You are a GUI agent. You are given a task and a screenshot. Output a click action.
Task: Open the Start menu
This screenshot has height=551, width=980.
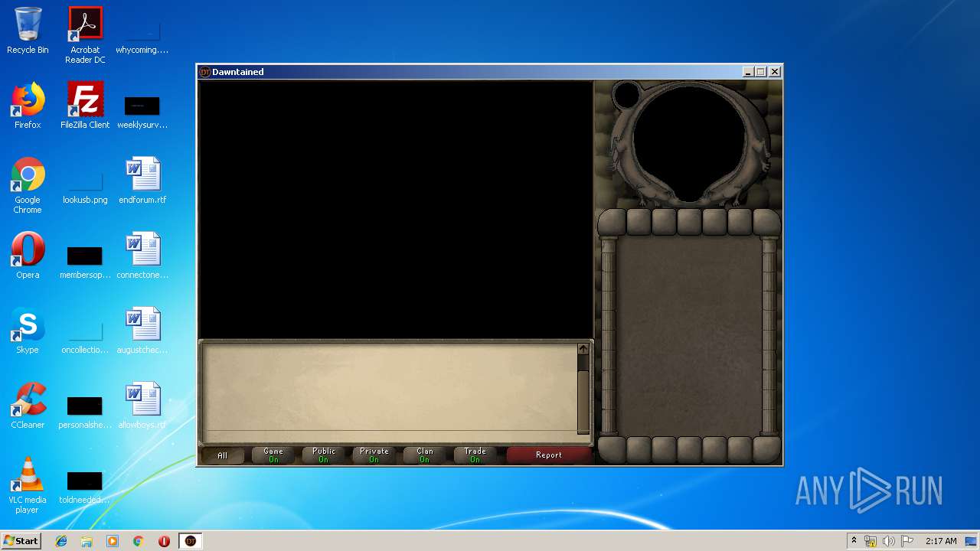pos(21,541)
